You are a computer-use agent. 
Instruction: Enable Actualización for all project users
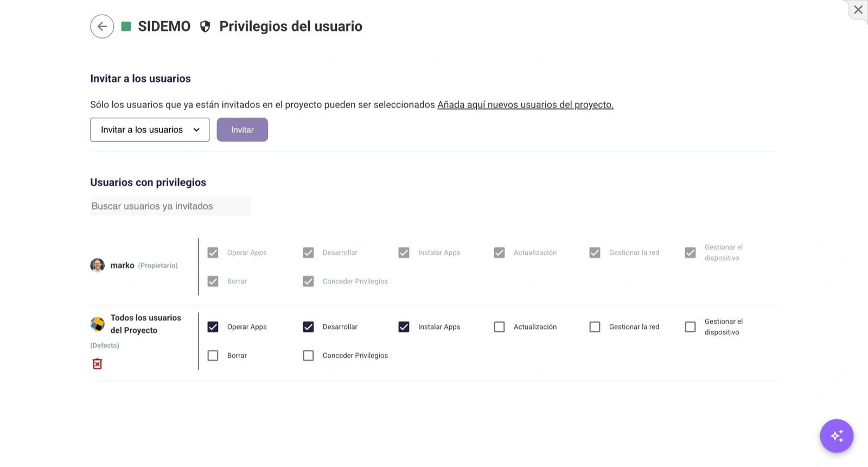499,327
